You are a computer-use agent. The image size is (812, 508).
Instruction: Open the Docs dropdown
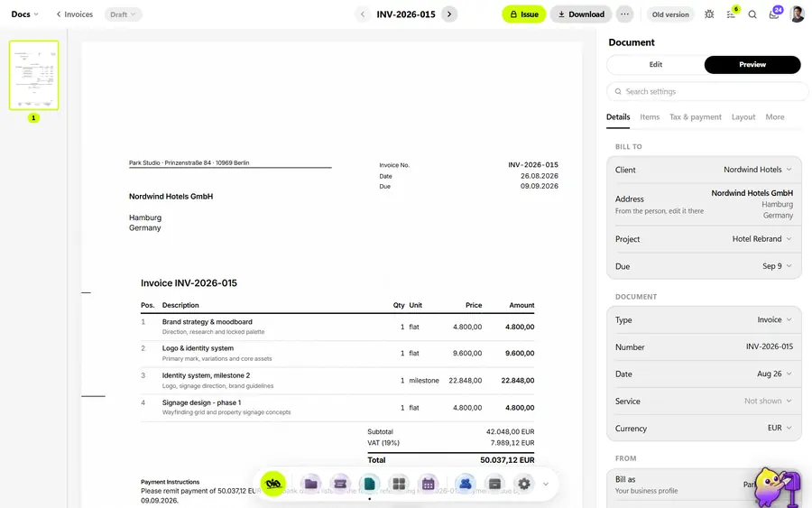pos(25,14)
